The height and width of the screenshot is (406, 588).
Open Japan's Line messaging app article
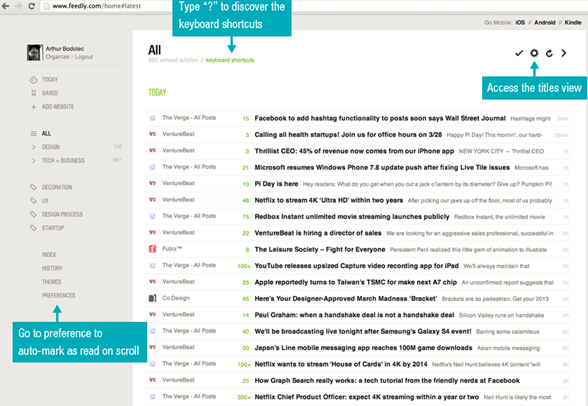363,348
